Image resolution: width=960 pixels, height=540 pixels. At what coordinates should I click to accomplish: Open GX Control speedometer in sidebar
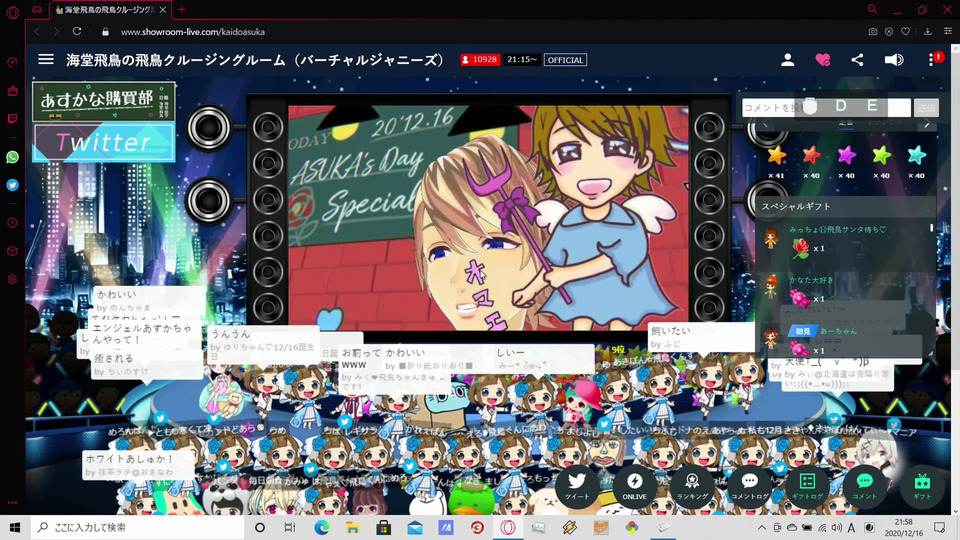point(12,62)
